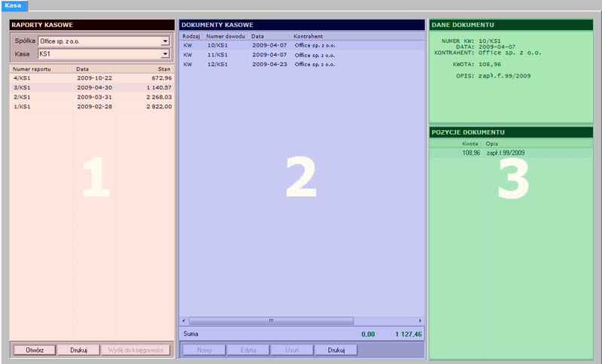The height and width of the screenshot is (364, 602).
Task: Click the 108,96 amount in positions
Action: [x=471, y=153]
